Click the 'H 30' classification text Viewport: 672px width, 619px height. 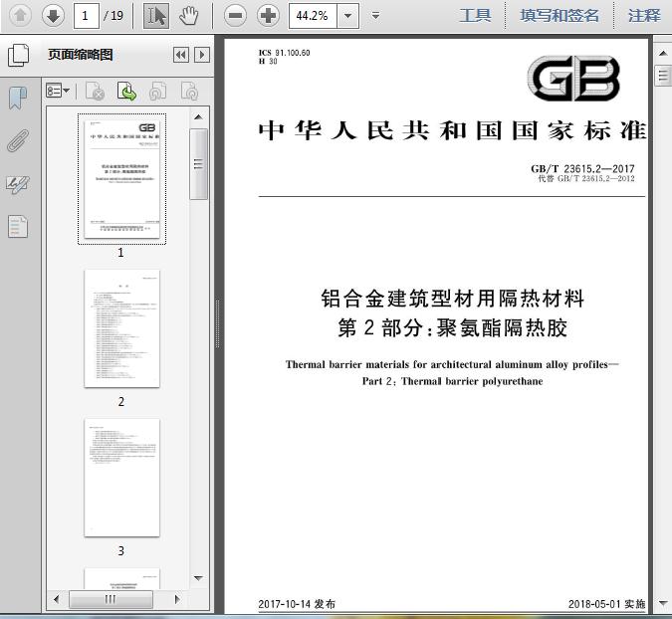(x=268, y=62)
